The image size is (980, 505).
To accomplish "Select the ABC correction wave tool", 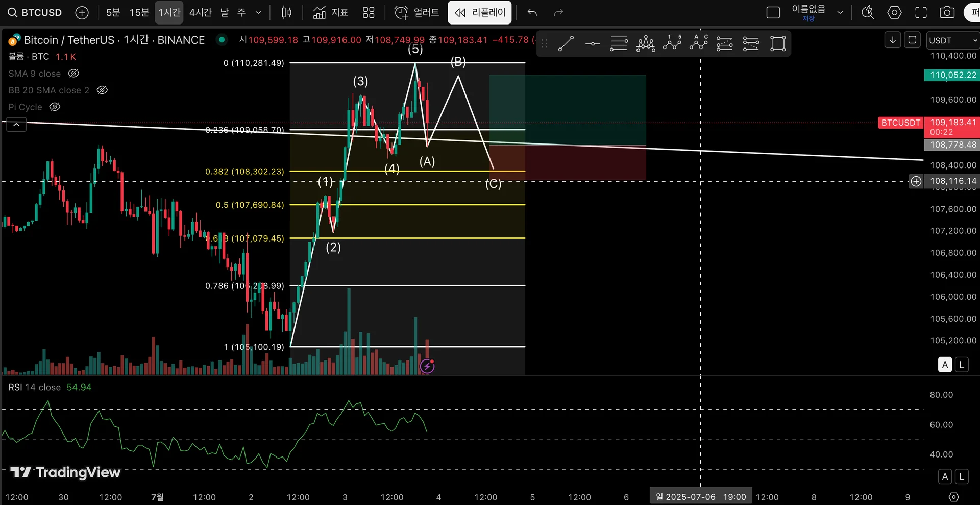I will [x=698, y=43].
